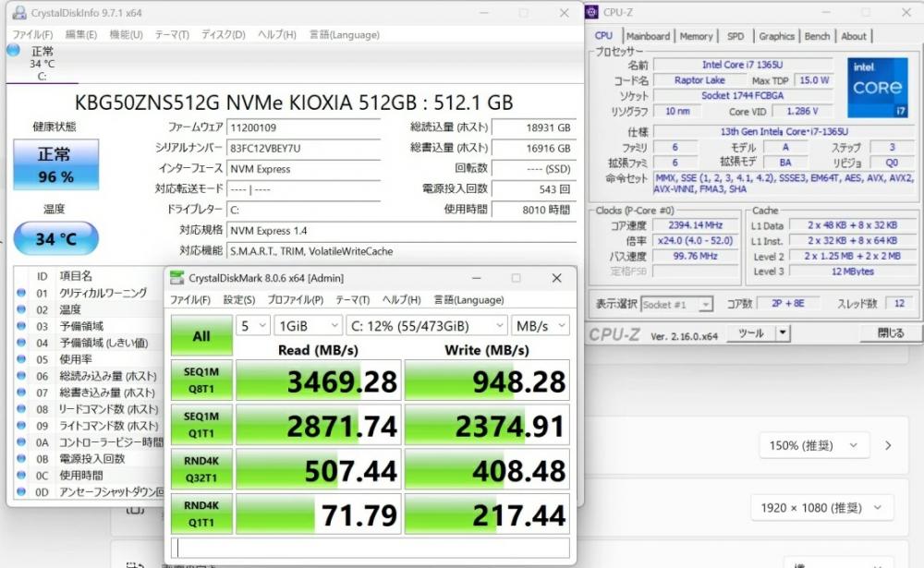Switch to Graphics tab in CPU-Z
The width and height of the screenshot is (924, 568).
(x=777, y=36)
